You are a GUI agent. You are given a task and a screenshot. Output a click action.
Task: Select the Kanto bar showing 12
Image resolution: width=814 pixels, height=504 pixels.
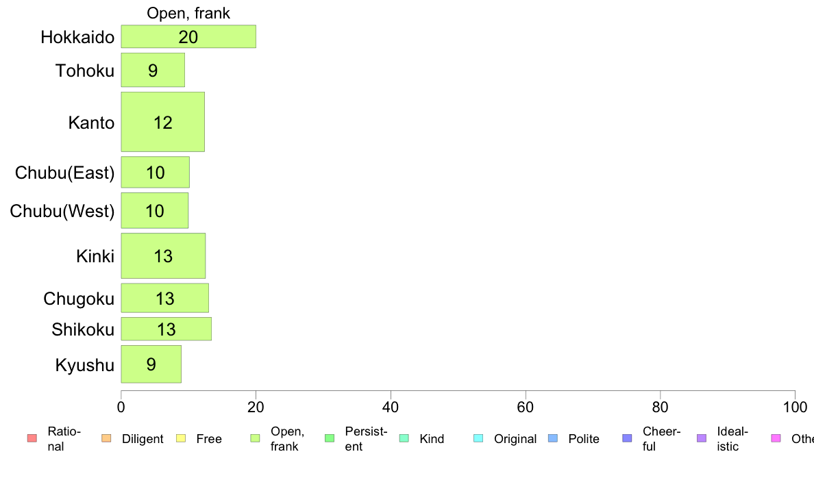[x=163, y=122]
